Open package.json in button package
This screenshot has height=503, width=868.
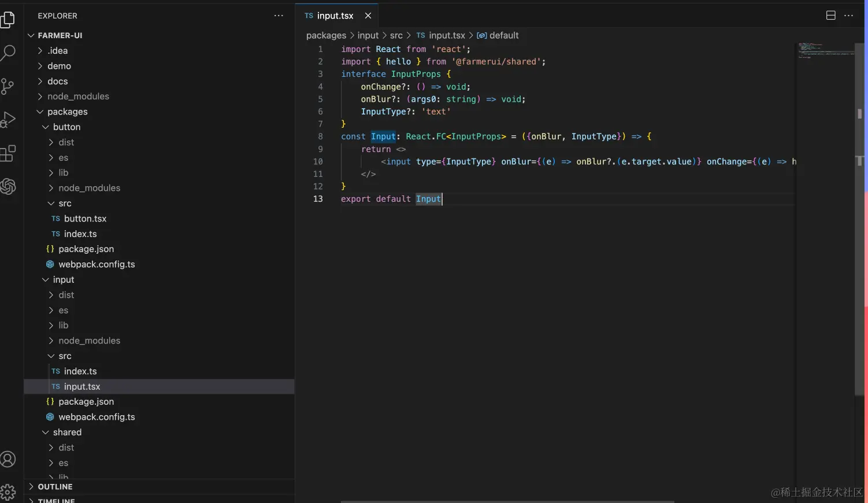coord(159,249)
